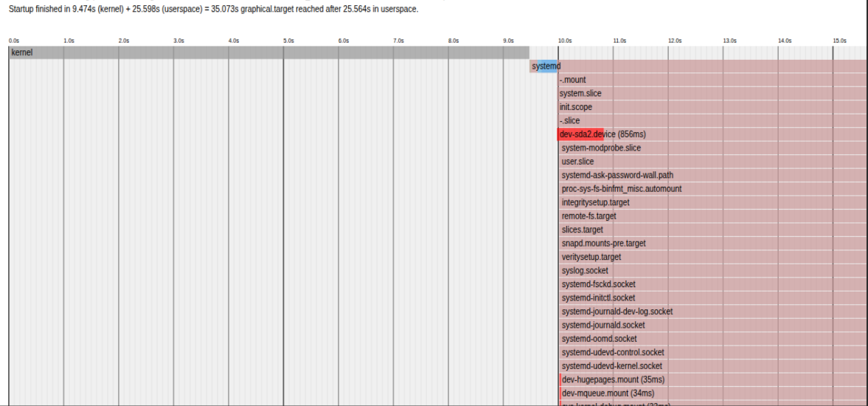Select systemd-fsckd.socket label
Screen dimensions: 868x406
598,284
